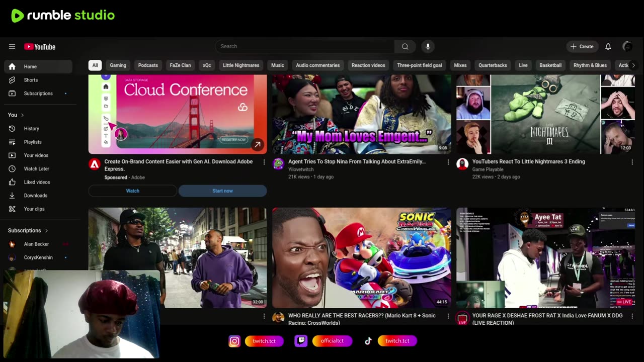Click the Best Racers video channel avatar
This screenshot has width=644, height=362.
(278, 318)
